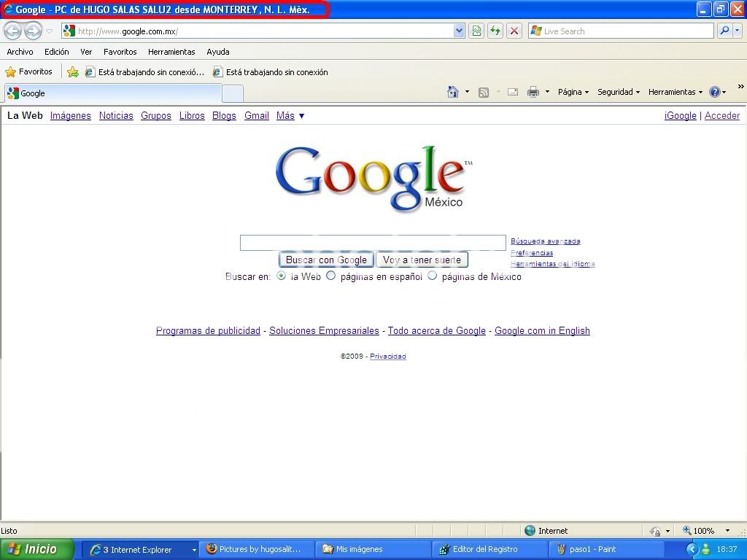Open the Imágenes link
The image size is (747, 560).
click(71, 116)
